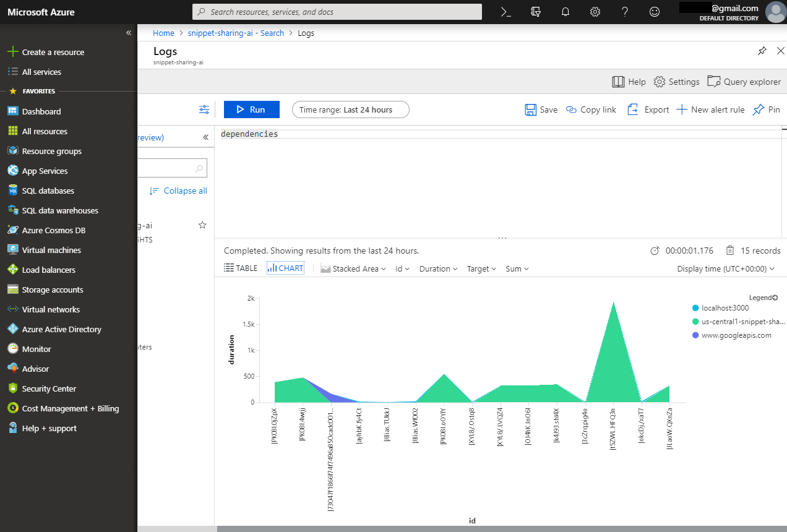Open the Sum aggregation dropdown

click(x=517, y=268)
